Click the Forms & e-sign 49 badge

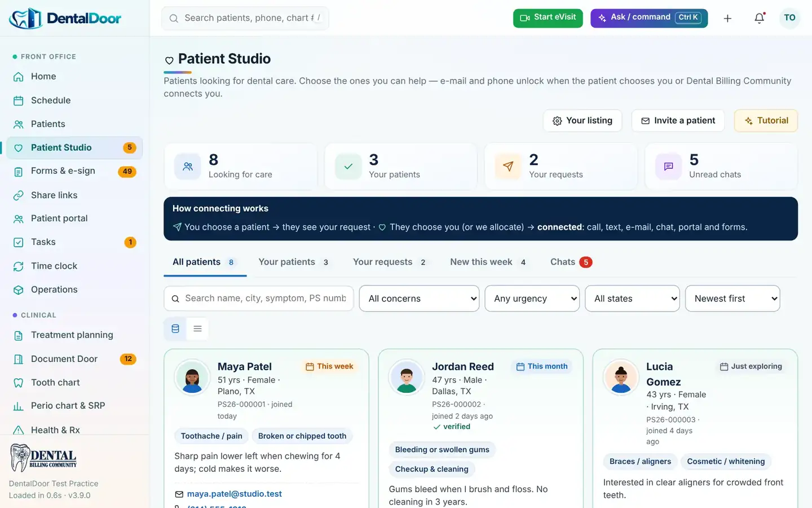[x=127, y=172]
